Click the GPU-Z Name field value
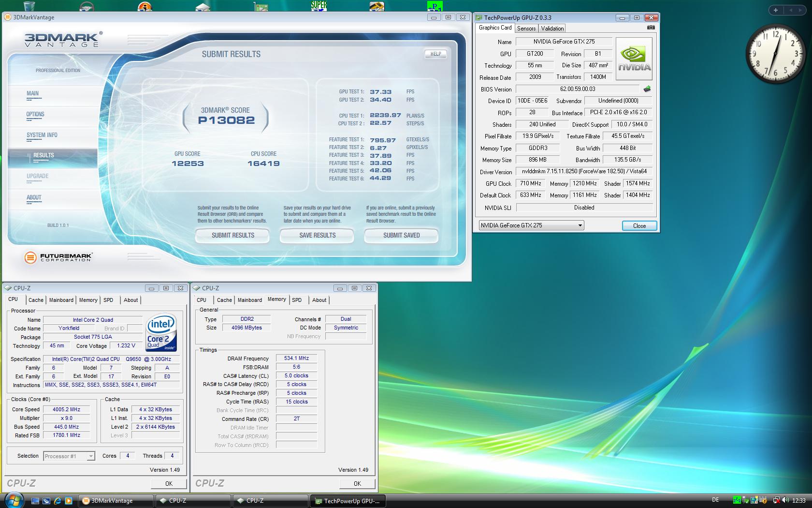Screen dimensions: 812x508 click(564, 42)
